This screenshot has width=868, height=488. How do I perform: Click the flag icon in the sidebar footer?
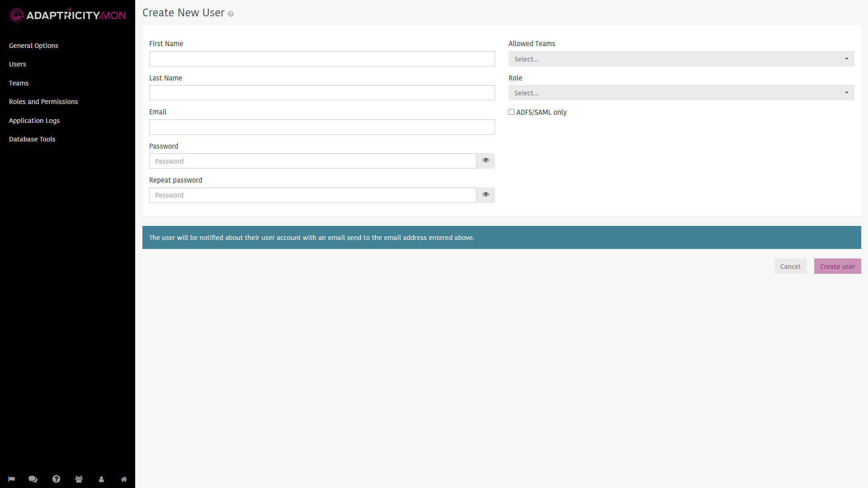click(11, 479)
